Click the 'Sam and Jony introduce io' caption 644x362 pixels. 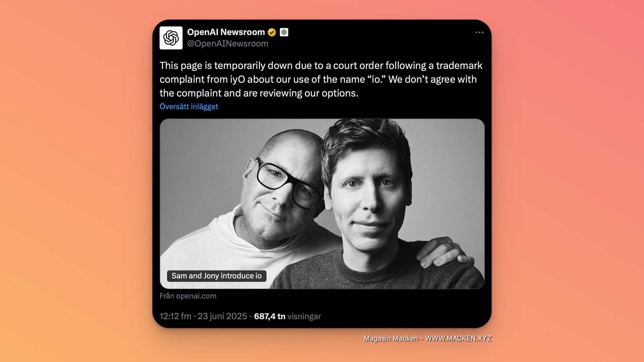pos(216,276)
